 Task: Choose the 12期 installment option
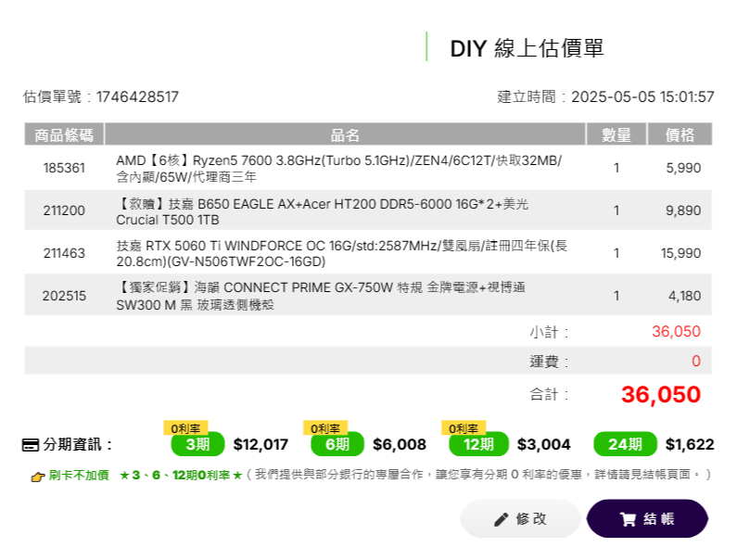(x=478, y=444)
